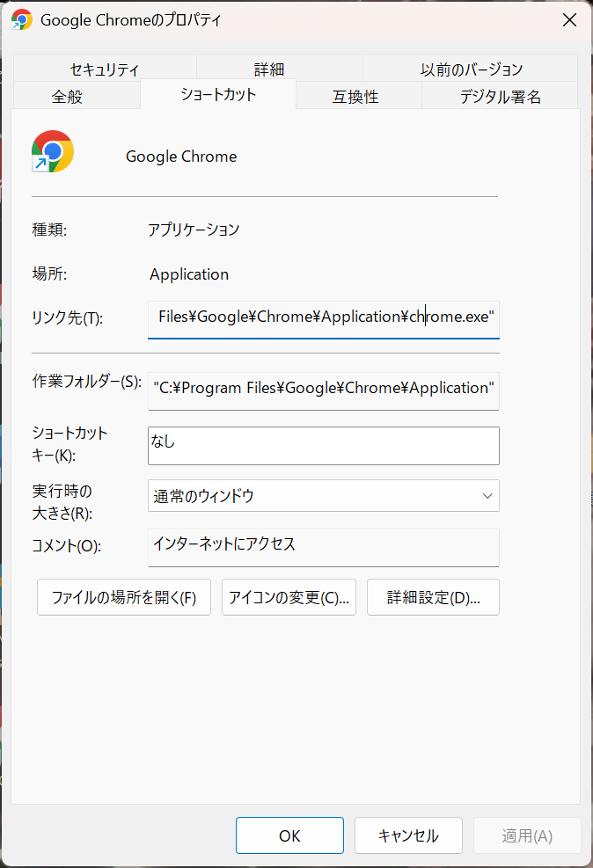The height and width of the screenshot is (868, 593).
Task: Click the large Chrome shortcut icon
Action: [52, 151]
